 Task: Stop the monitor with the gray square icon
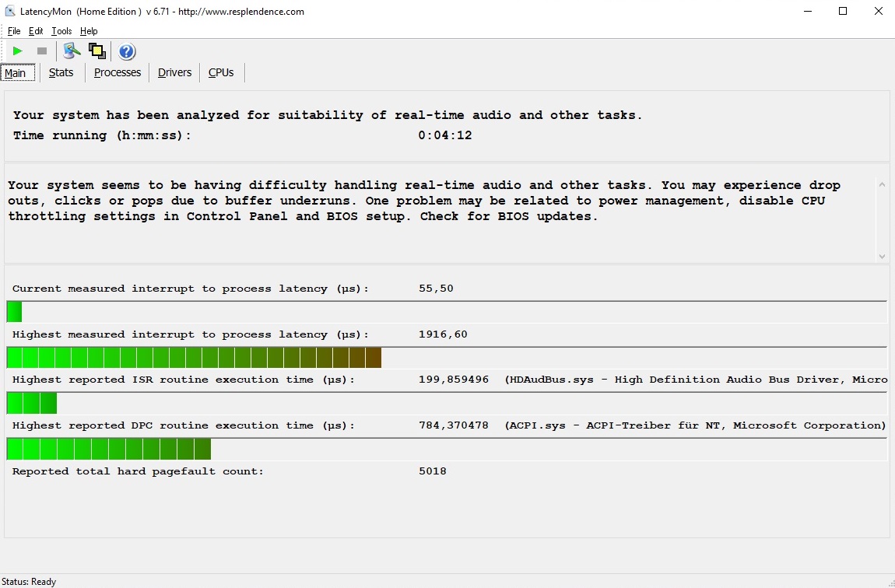pos(42,51)
